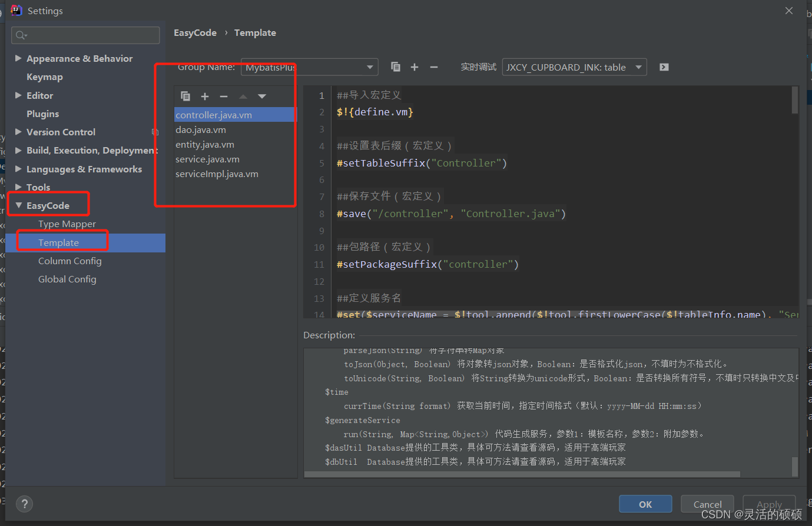Viewport: 812px width, 526px height.
Task: Duplicate controller.java.vm using the copy template icon
Action: (185, 96)
